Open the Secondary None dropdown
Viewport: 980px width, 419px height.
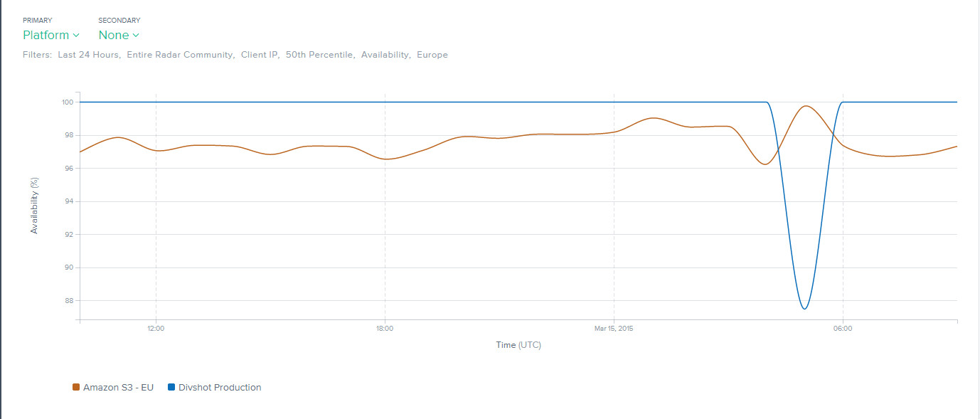[x=118, y=35]
